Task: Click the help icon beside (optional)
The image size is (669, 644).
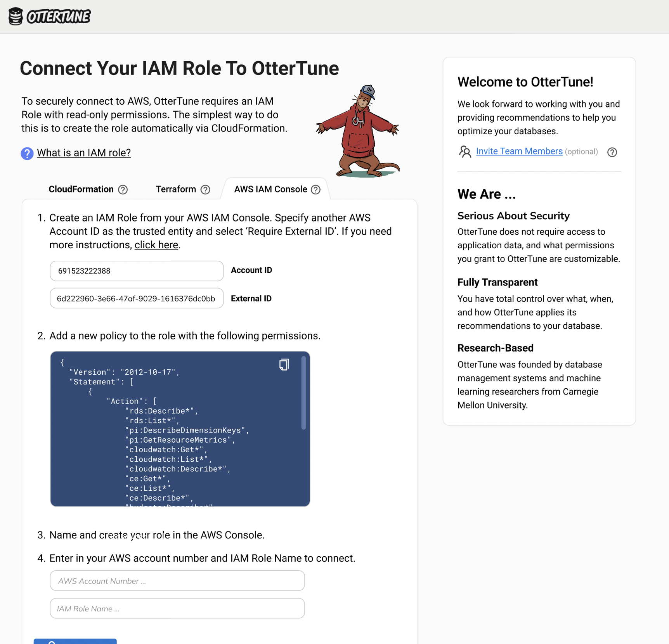Action: (x=612, y=152)
